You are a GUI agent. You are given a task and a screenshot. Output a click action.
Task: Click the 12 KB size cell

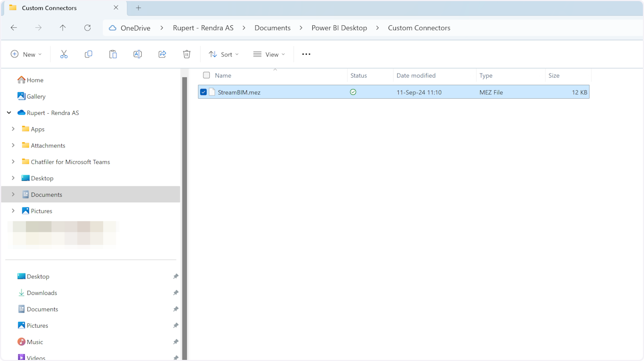pyautogui.click(x=580, y=92)
